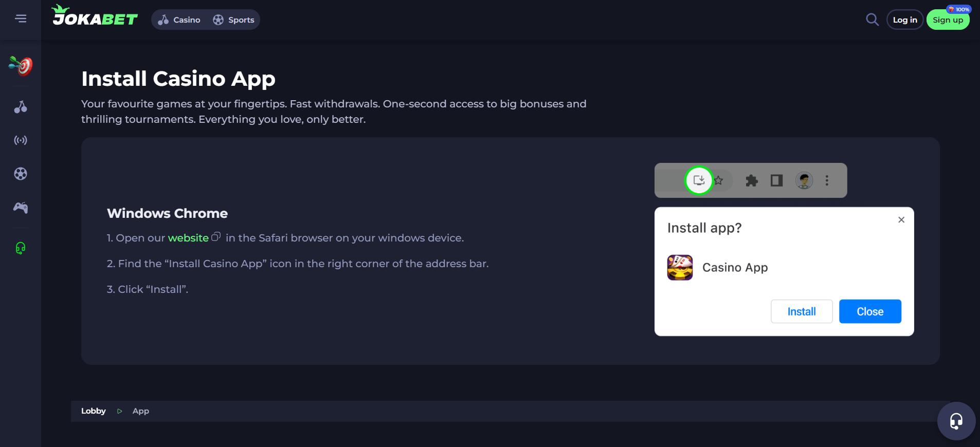Open the soccer ball sports icon in sidebar
The width and height of the screenshot is (980, 447).
(x=21, y=174)
